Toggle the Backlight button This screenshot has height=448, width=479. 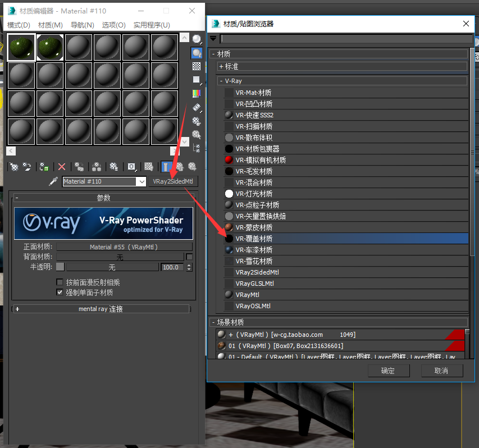pyautogui.click(x=197, y=53)
